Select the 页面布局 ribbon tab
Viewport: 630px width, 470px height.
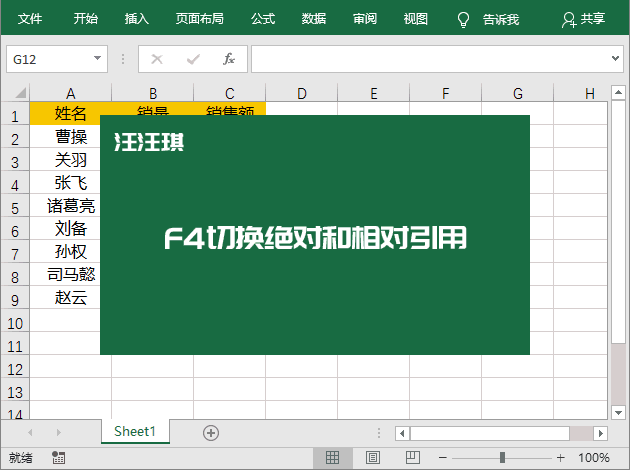pos(200,18)
